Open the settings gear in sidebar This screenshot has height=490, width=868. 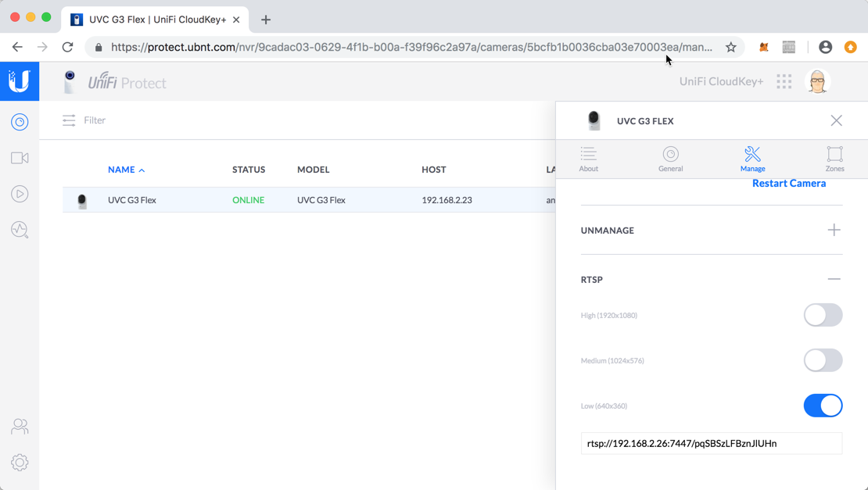tap(20, 463)
